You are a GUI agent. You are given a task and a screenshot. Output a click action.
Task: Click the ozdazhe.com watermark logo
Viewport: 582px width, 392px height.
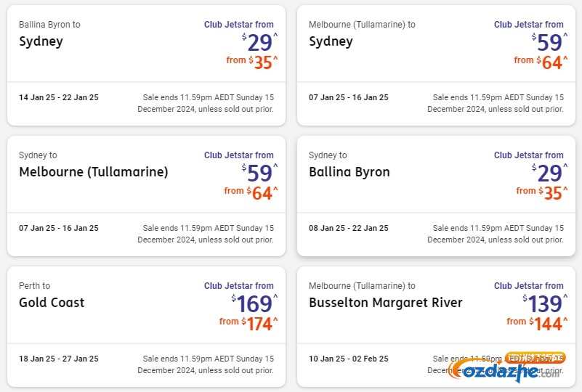[506, 367]
